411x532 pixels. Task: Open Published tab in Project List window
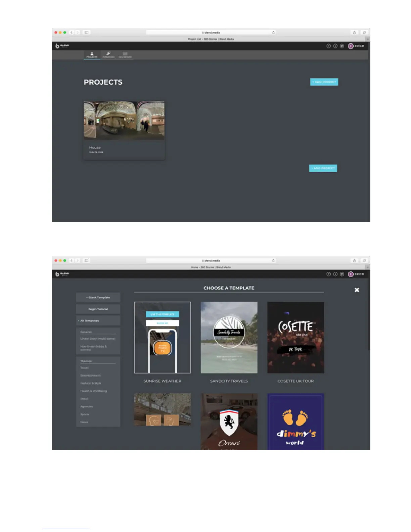(108, 55)
